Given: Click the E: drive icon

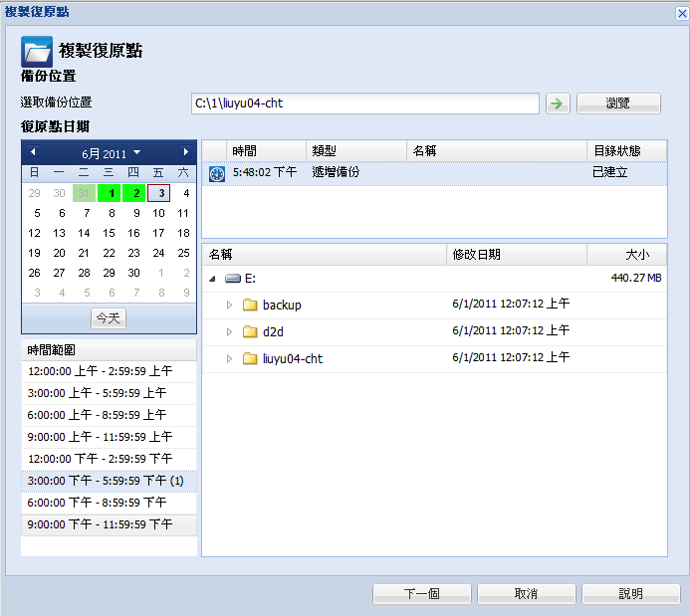Looking at the screenshot, I should (233, 279).
